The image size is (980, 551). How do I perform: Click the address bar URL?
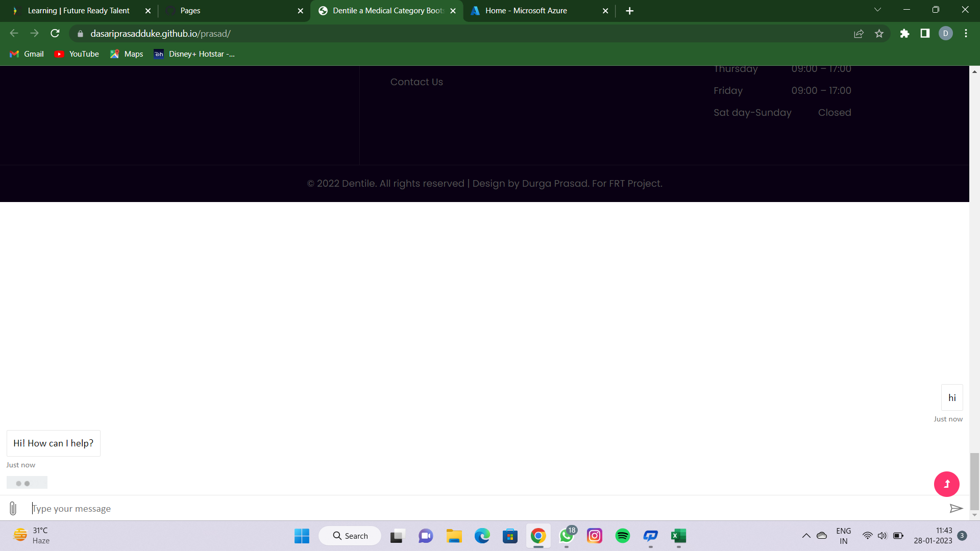[160, 34]
